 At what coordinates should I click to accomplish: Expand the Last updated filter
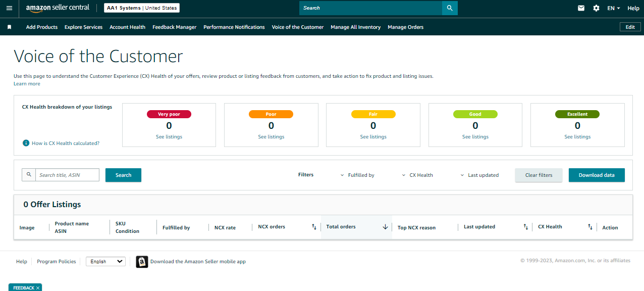[x=479, y=175]
